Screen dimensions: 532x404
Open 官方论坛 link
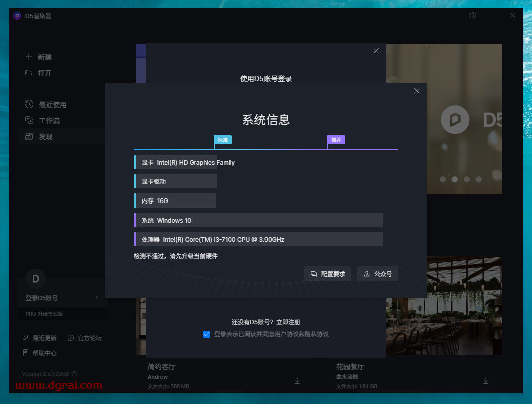[85, 338]
